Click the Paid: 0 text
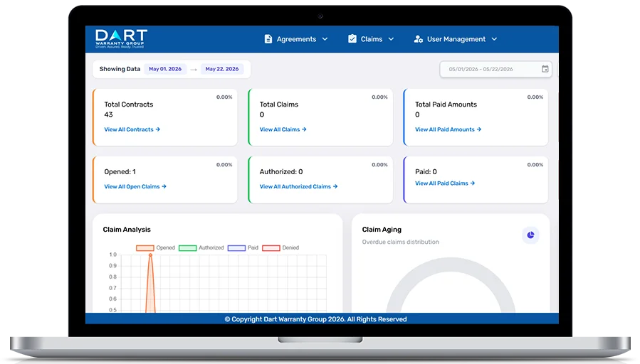The height and width of the screenshot is (364, 640). pos(426,171)
